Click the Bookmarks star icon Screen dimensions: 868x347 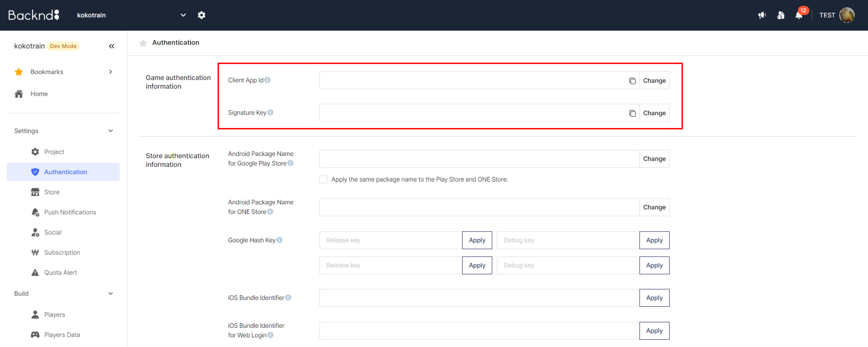[19, 72]
